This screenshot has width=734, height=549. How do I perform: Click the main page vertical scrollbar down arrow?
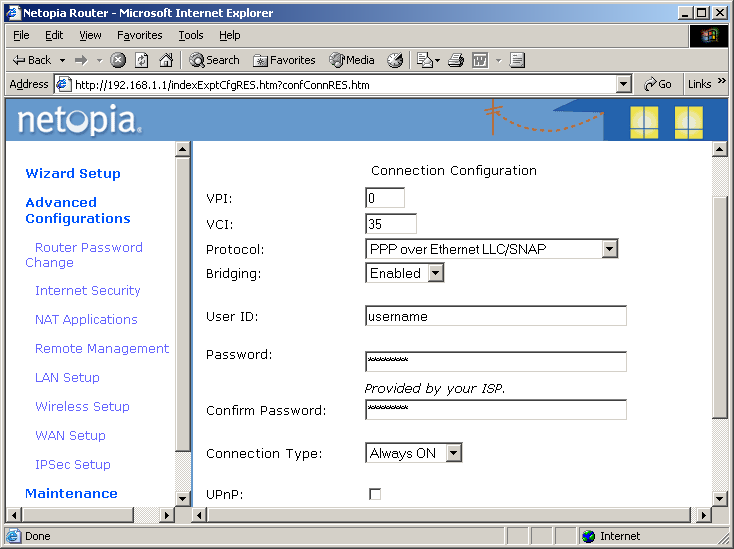tap(719, 498)
